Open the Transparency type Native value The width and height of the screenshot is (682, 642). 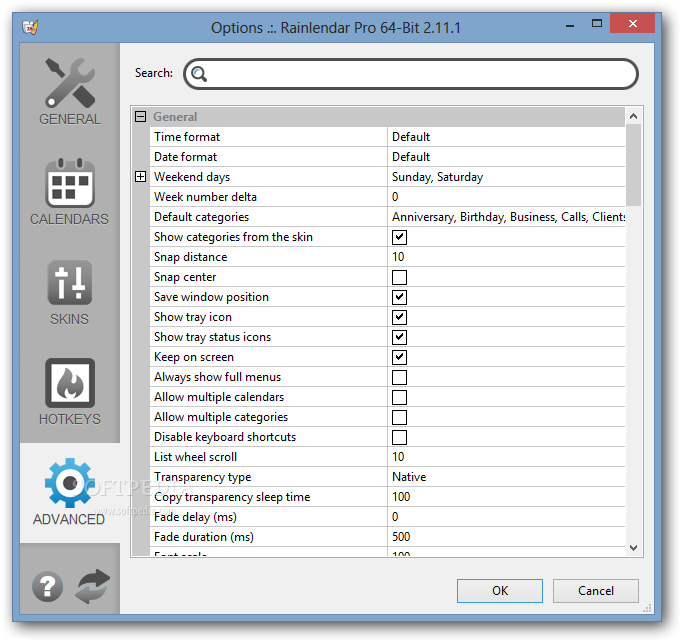click(x=506, y=477)
